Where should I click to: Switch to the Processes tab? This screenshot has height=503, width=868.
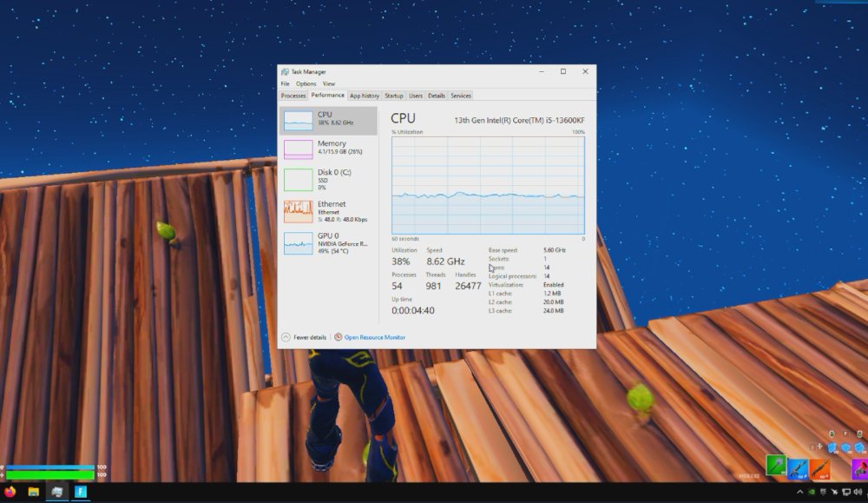pos(293,96)
